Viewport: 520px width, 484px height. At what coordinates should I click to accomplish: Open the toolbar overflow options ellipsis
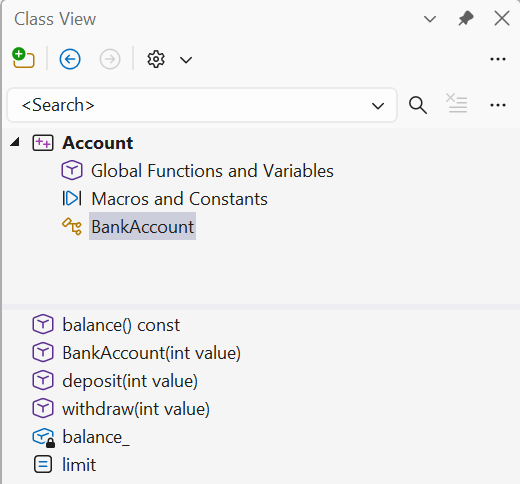(x=498, y=59)
